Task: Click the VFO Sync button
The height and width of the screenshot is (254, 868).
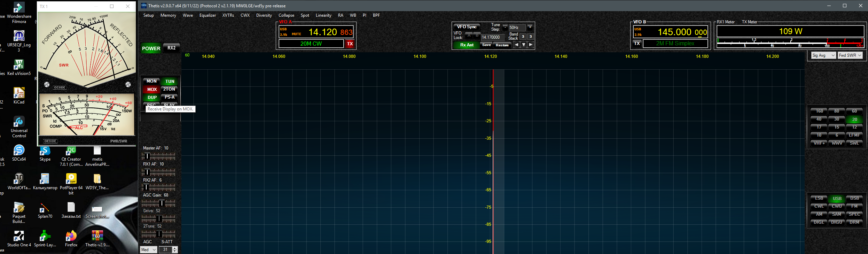Action: [467, 27]
